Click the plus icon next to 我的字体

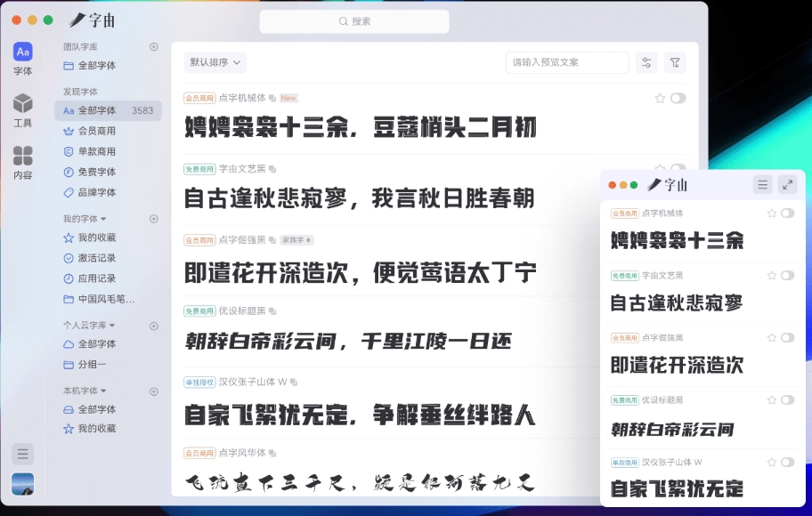[154, 219]
